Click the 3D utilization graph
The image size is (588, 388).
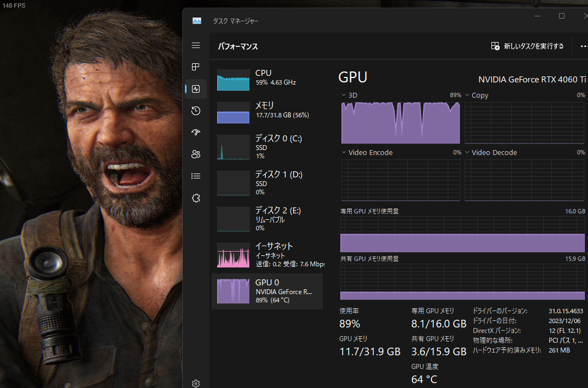(400, 123)
